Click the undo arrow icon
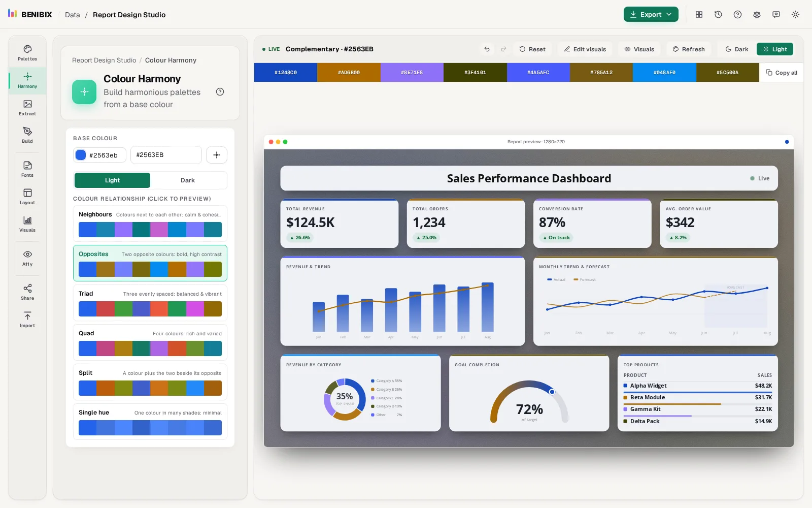Viewport: 812px width, 508px height. 487,49
